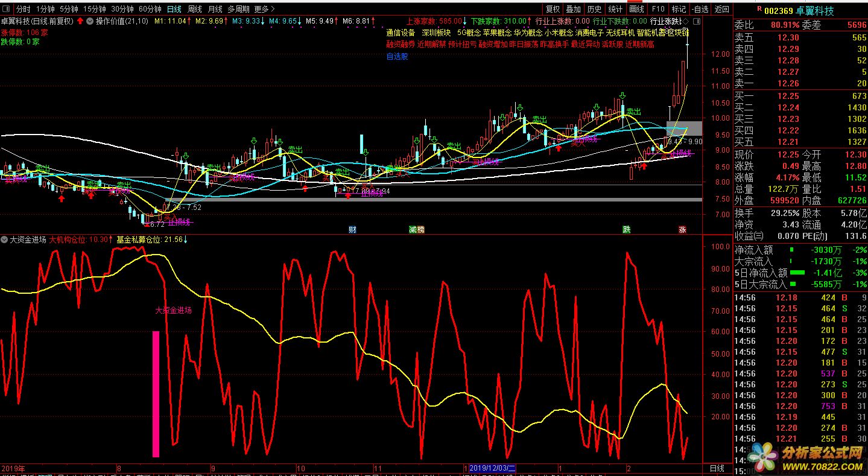Viewport: 868px width, 476px height.
Task: Click the red up arrow beside 卓翼科技 title
Action: [x=80, y=21]
